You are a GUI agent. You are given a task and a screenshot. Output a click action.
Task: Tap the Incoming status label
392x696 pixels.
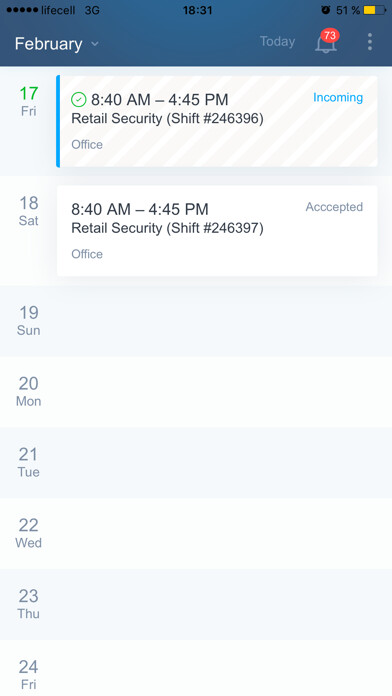click(338, 97)
